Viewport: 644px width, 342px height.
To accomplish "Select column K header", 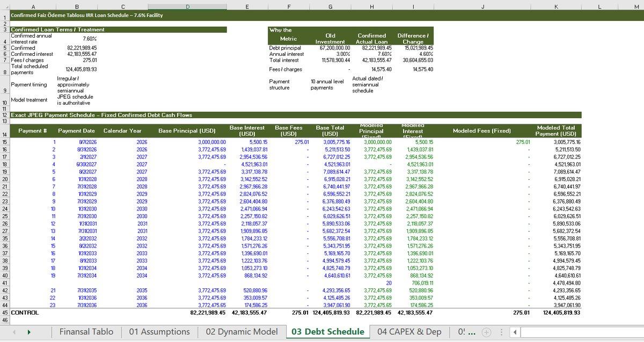I will (x=555, y=6).
